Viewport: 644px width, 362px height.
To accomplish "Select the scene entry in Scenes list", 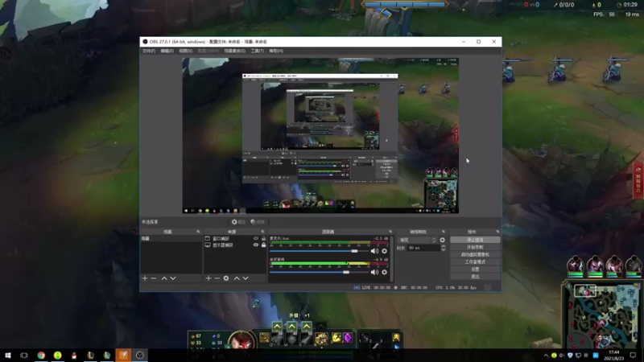I will coord(171,238).
